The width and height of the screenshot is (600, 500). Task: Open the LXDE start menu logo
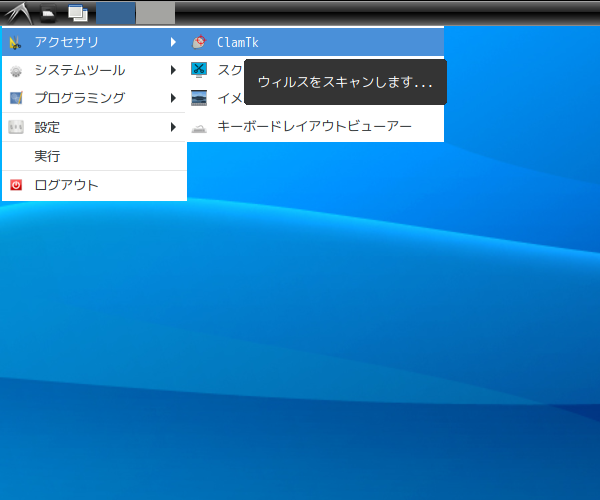click(18, 13)
